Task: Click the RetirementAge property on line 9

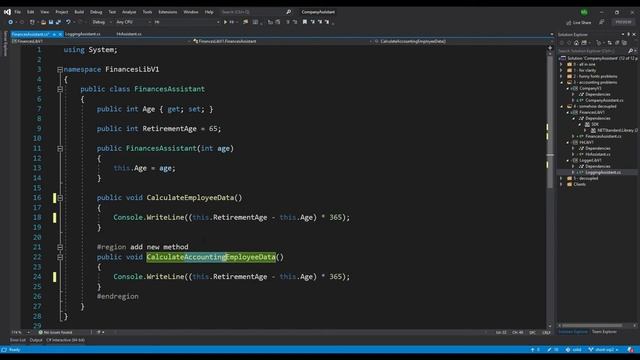Action: pos(169,129)
